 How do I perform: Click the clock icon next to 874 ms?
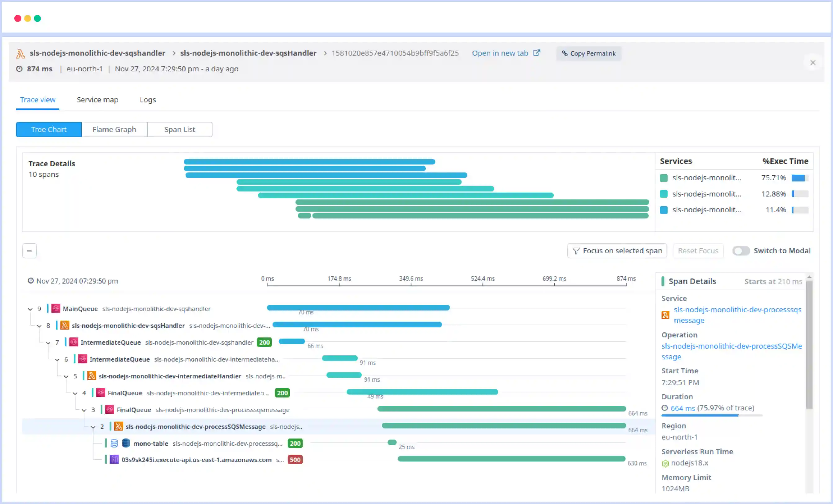pyautogui.click(x=20, y=69)
